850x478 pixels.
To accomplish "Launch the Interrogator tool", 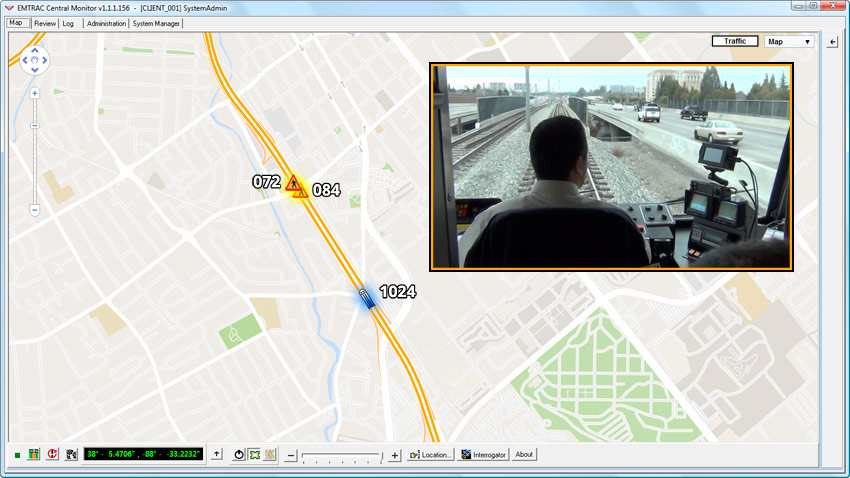I will coord(484,455).
